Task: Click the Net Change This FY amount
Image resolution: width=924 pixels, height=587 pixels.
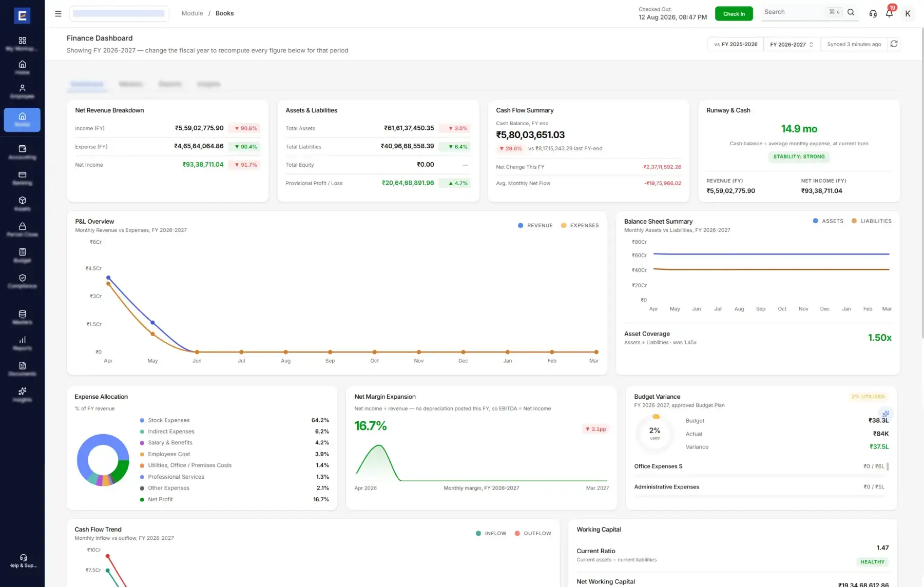Action: 661,167
